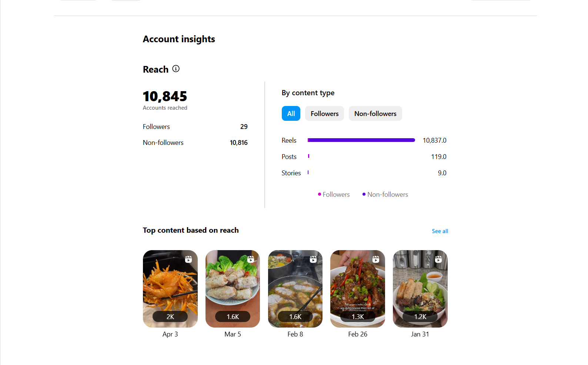The height and width of the screenshot is (365, 588).
Task: Click the 2K reach badge on the shrimp reel
Action: 170,317
